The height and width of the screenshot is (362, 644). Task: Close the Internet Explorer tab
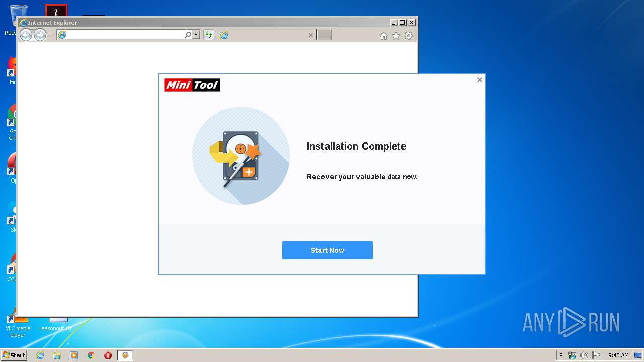310,35
